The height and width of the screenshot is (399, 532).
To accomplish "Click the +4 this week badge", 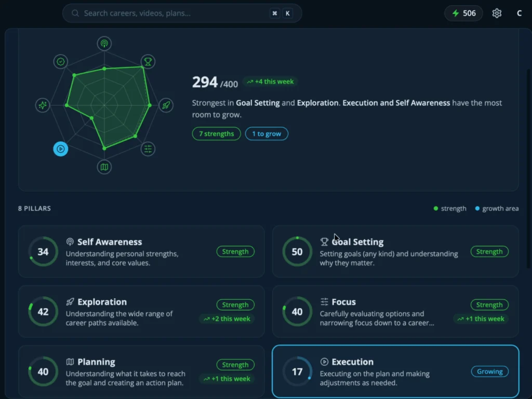I will click(x=270, y=82).
